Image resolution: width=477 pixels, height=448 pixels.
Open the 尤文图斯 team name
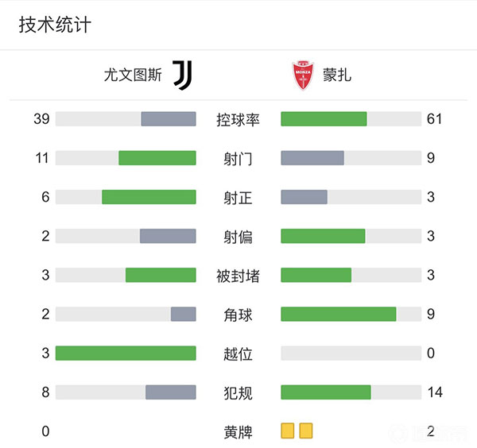click(x=133, y=75)
